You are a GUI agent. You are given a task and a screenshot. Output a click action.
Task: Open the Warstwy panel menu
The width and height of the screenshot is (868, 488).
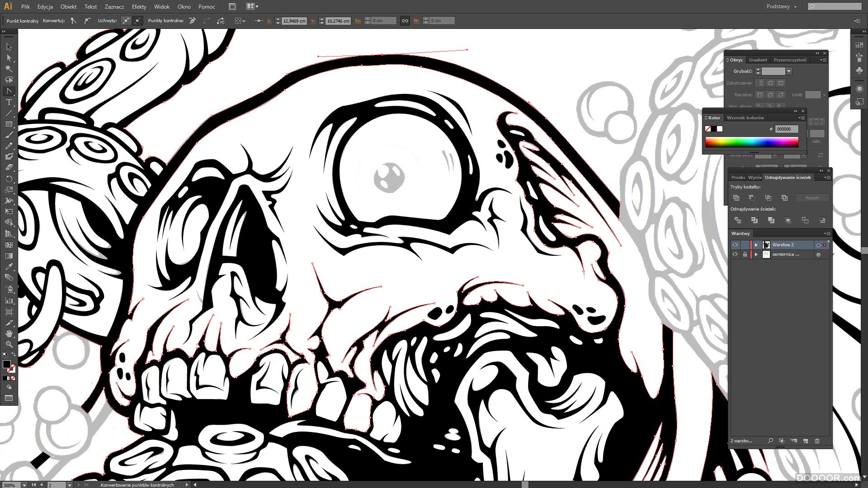[827, 234]
